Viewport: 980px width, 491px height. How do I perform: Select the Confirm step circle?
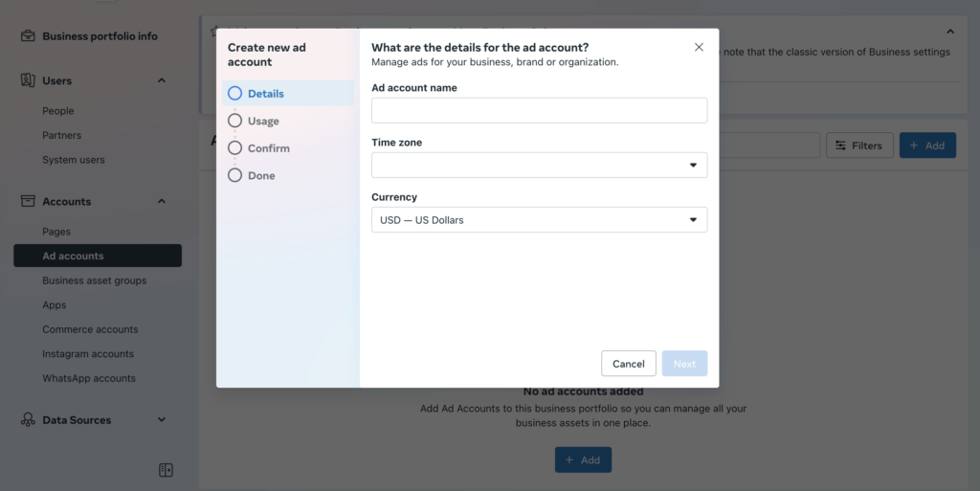click(x=235, y=148)
